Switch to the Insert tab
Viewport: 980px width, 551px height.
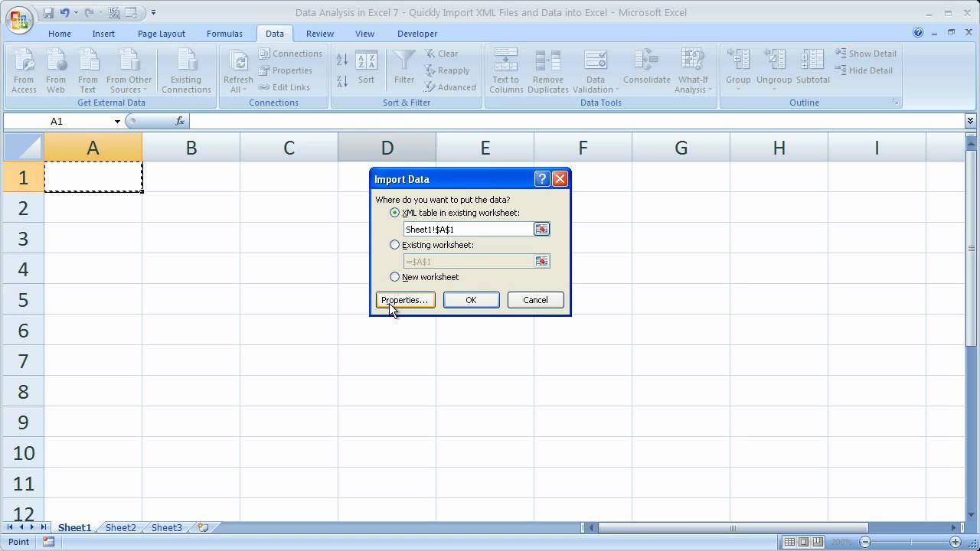click(x=103, y=34)
